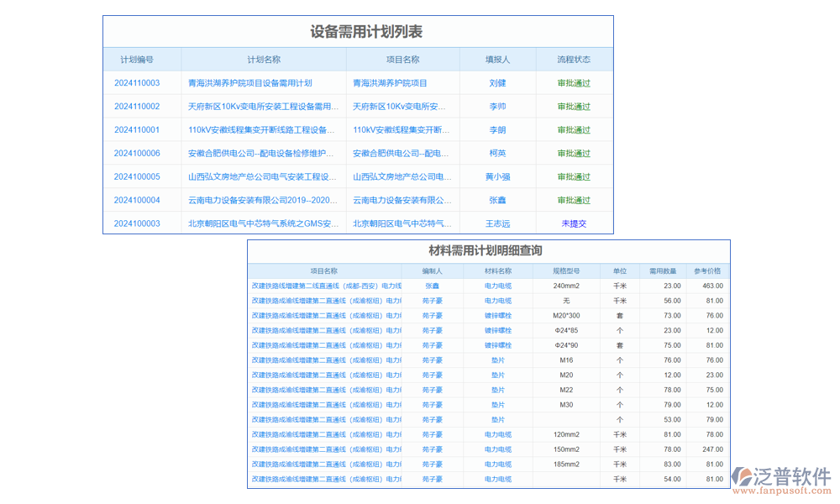Click material 镀锌螺栓 with spec M20*300
Screen dimensions: 840x504
[x=497, y=315]
